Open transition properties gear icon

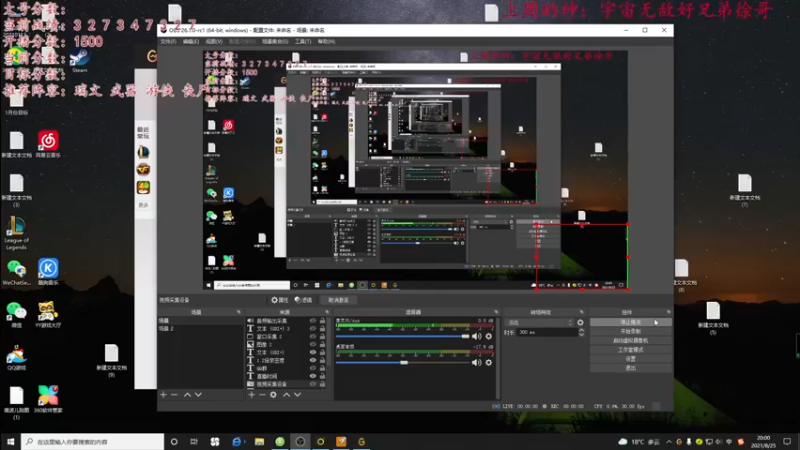[580, 322]
